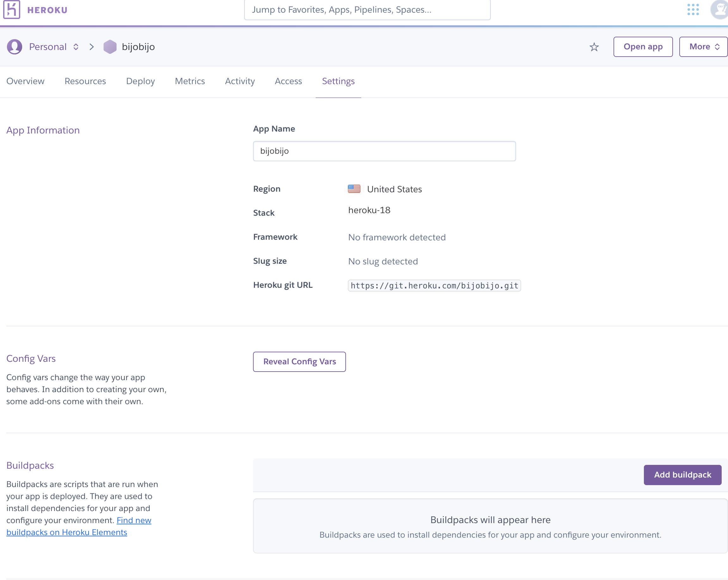
Task: Click the More dropdown chevron button
Action: click(x=717, y=47)
